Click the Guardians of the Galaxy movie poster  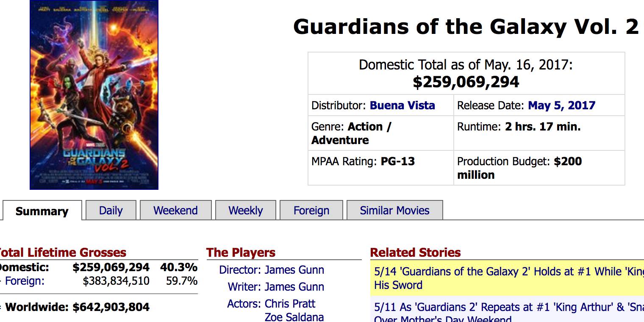pos(94,95)
